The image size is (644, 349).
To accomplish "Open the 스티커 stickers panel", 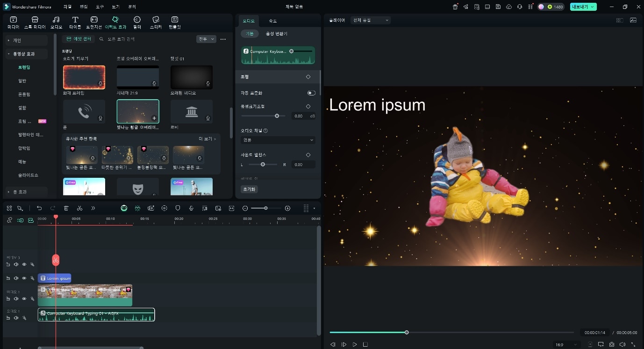I will click(x=156, y=22).
